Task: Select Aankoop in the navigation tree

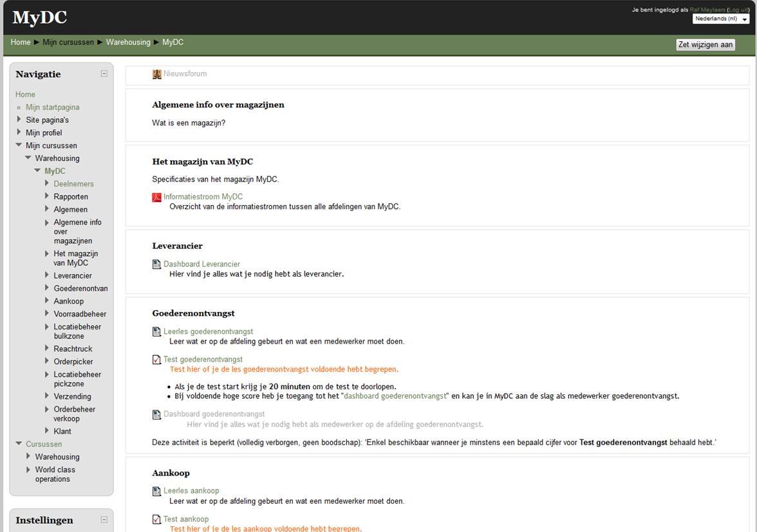Action: pos(68,302)
